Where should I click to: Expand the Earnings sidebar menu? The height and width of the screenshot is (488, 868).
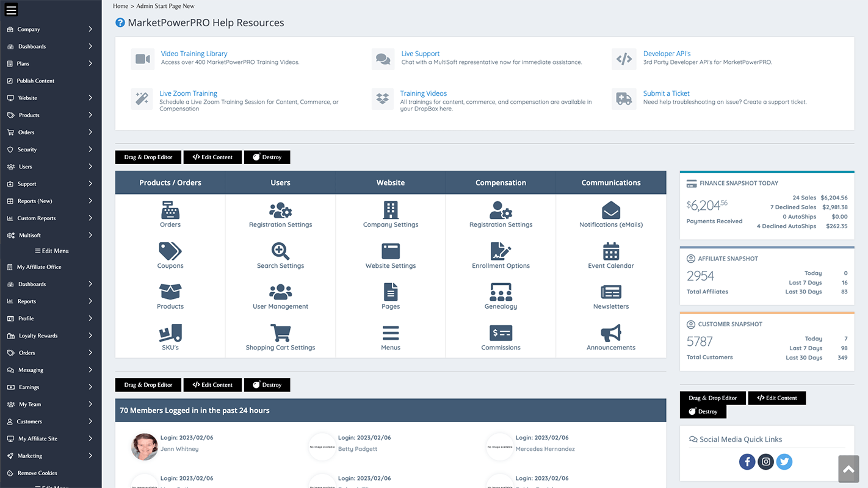click(51, 387)
